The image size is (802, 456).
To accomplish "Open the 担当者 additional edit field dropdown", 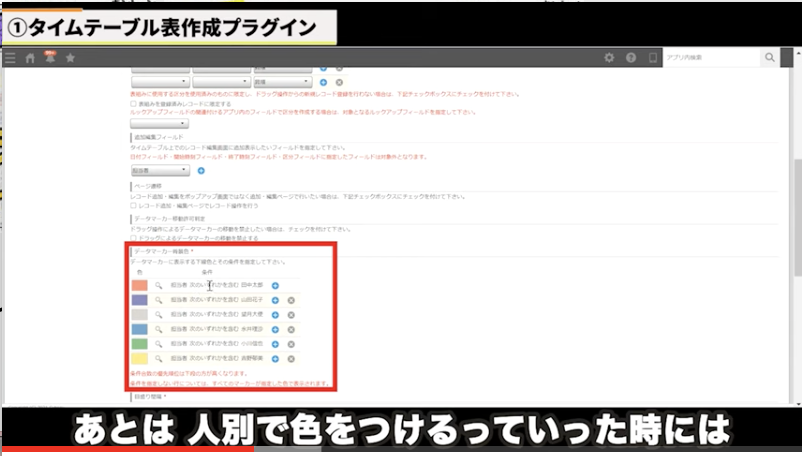I will 160,171.
